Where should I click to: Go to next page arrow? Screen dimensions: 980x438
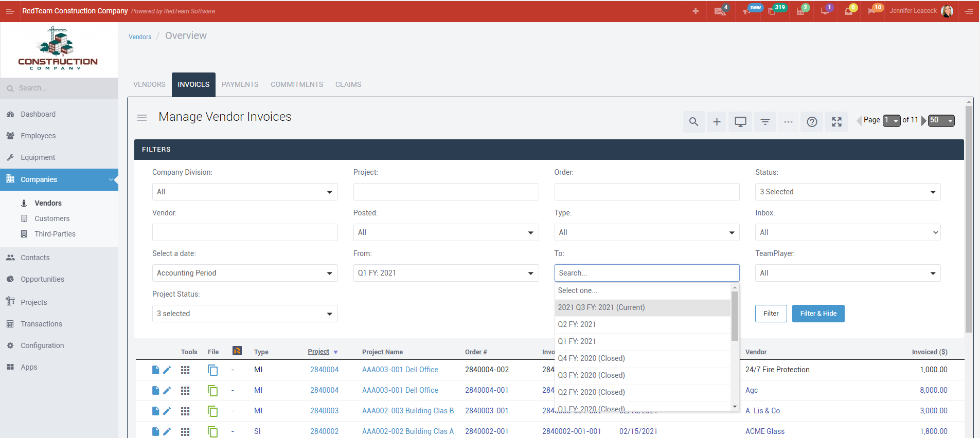[x=923, y=120]
